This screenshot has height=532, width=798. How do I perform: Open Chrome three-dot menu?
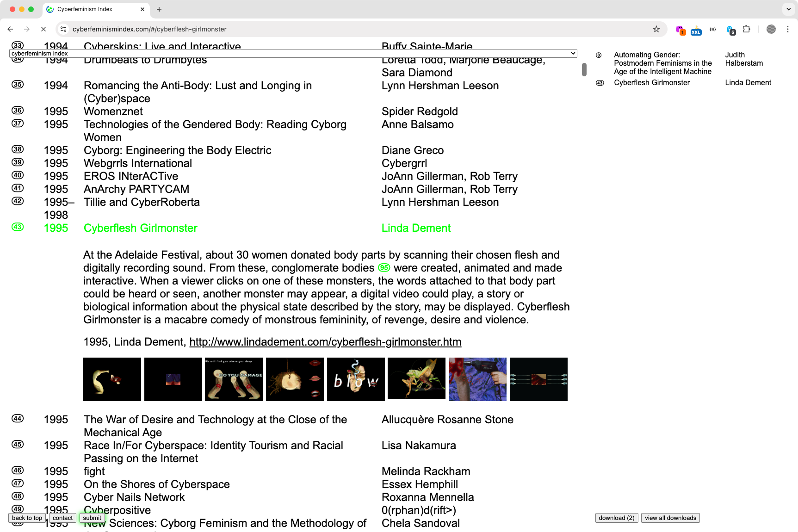pos(787,29)
